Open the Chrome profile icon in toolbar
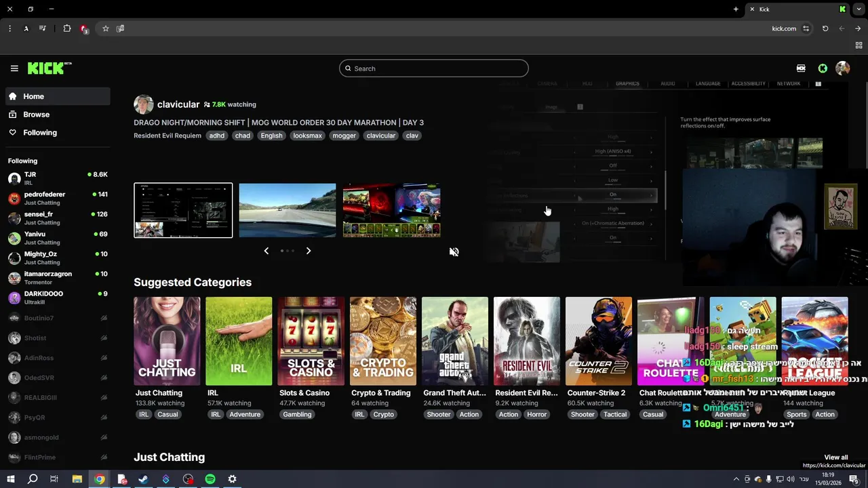The height and width of the screenshot is (488, 868). [x=26, y=28]
